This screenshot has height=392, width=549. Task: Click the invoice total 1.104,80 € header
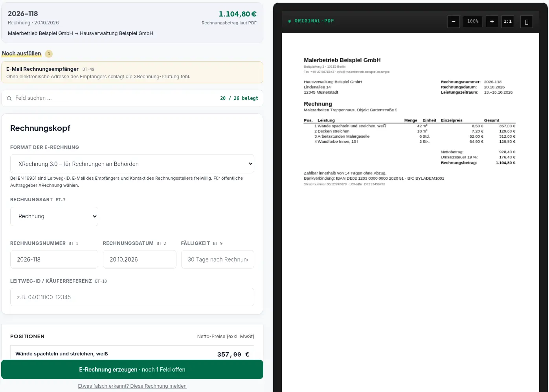(237, 14)
